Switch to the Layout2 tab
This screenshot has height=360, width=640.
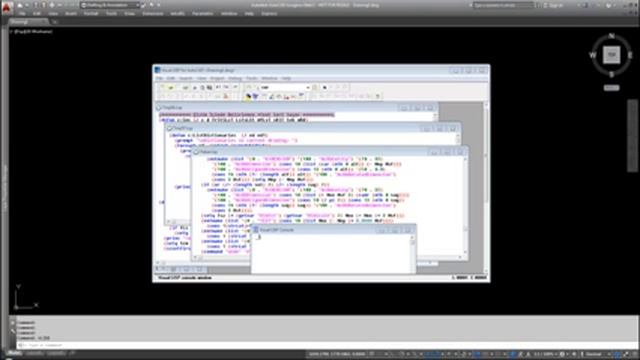(x=56, y=353)
